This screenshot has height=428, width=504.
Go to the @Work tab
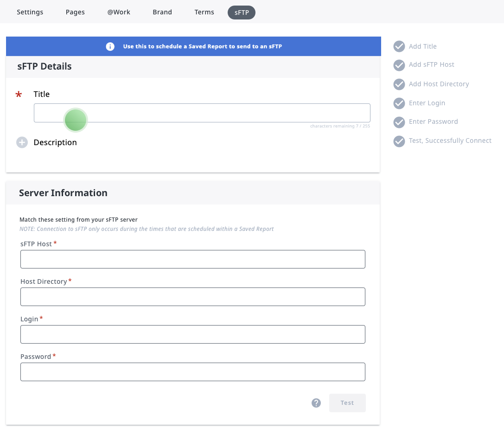[x=119, y=12]
